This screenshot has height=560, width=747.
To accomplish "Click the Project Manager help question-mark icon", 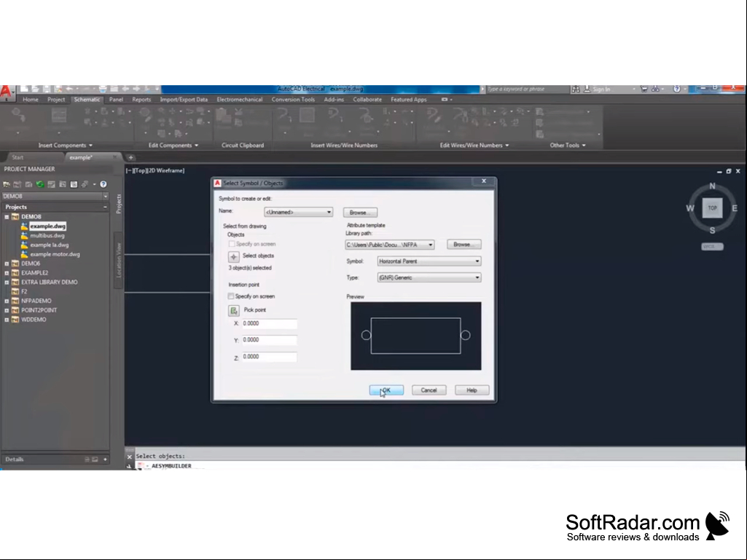I will (103, 184).
